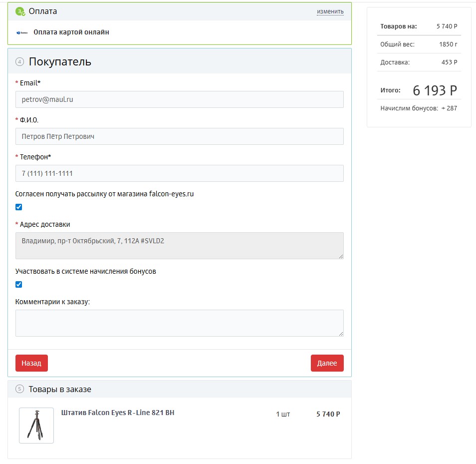Focus the Email input field
This screenshot has height=464, width=476.
(x=180, y=99)
